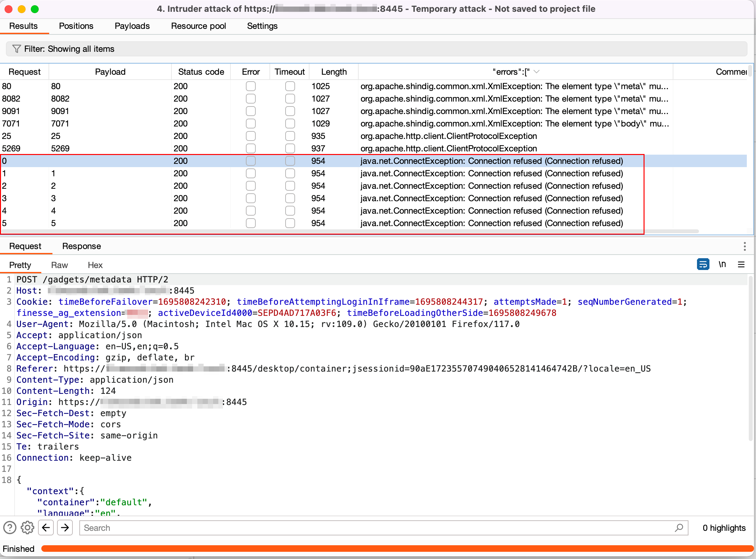Select result row with payload 7071
Viewport: 756px width, 559px height.
(373, 124)
